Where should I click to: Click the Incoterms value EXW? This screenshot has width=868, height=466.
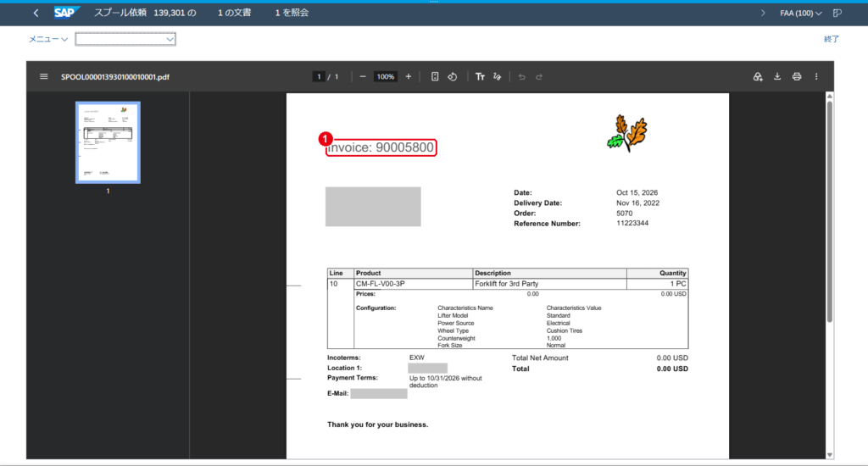click(417, 358)
